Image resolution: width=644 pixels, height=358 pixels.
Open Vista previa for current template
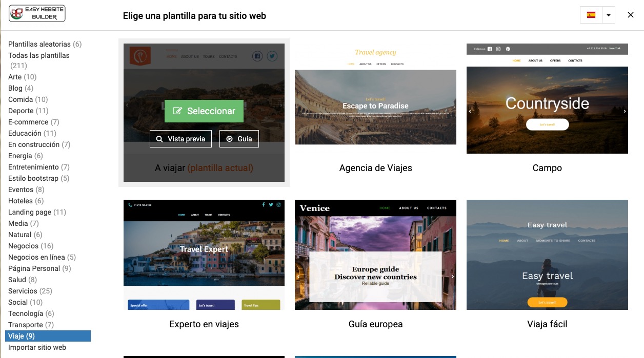[180, 139]
